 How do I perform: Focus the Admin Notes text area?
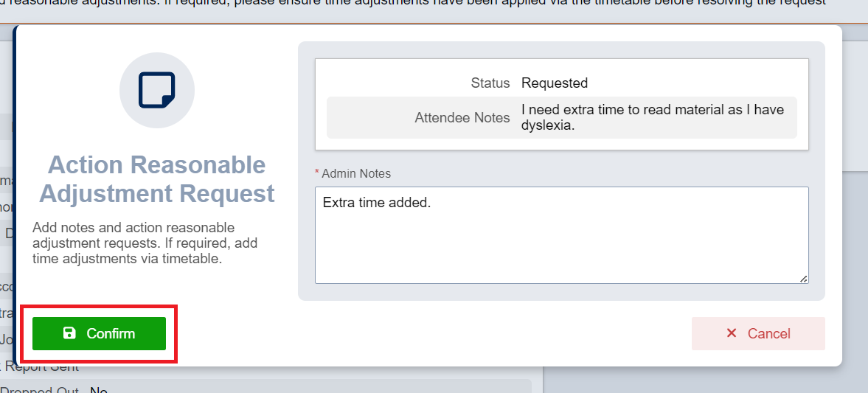[x=561, y=235]
